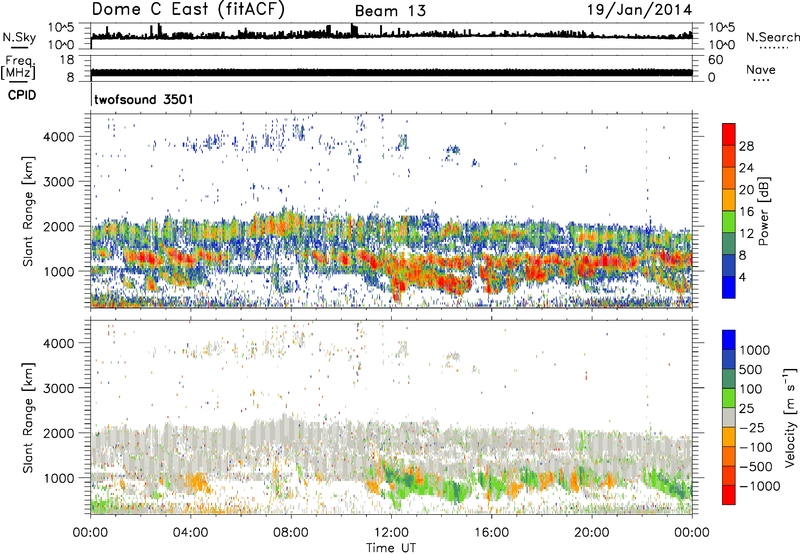Click the '1000' velocity colorbar tick label

(755, 350)
